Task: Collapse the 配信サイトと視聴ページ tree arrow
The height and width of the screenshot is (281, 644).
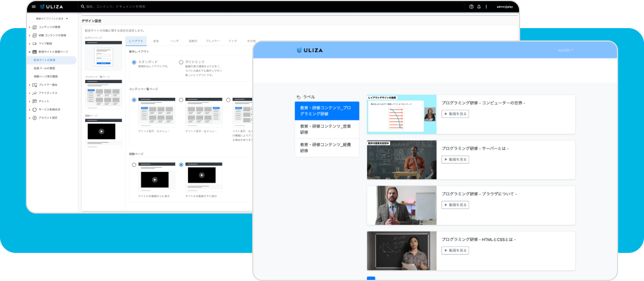Action: [30, 52]
